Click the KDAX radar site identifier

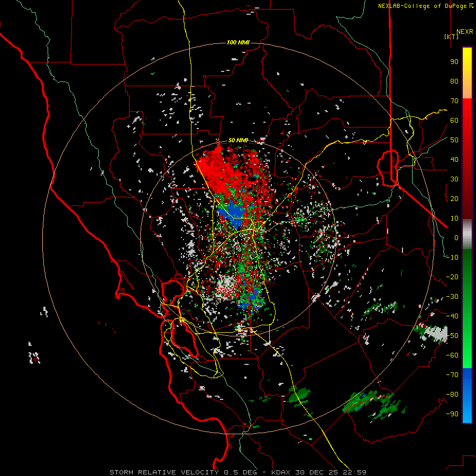[281, 472]
